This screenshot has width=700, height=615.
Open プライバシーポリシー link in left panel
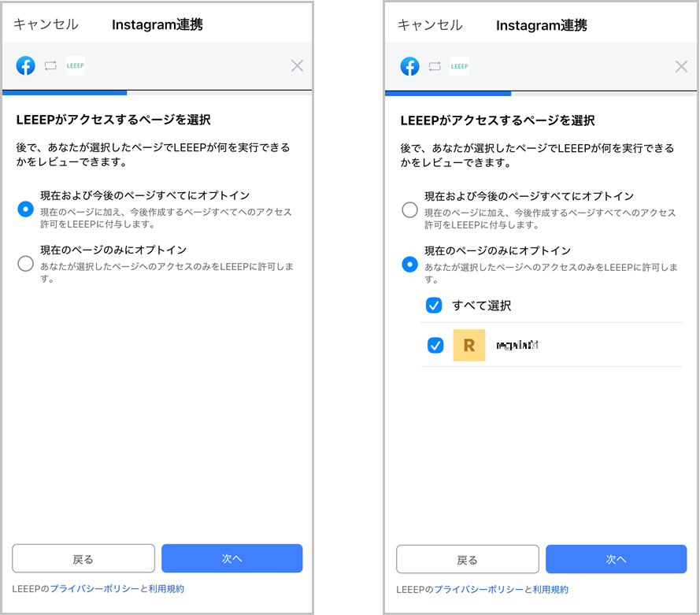tap(94, 589)
